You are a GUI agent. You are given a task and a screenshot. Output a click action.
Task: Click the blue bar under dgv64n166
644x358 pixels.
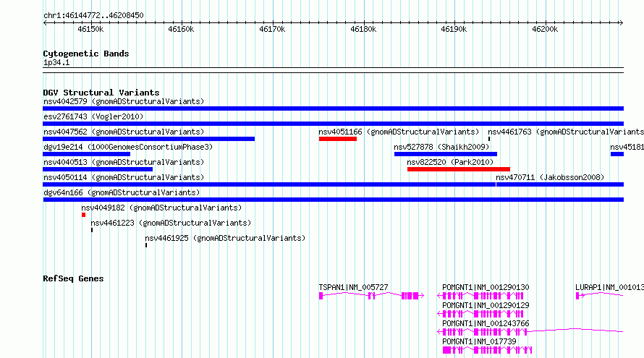333,200
